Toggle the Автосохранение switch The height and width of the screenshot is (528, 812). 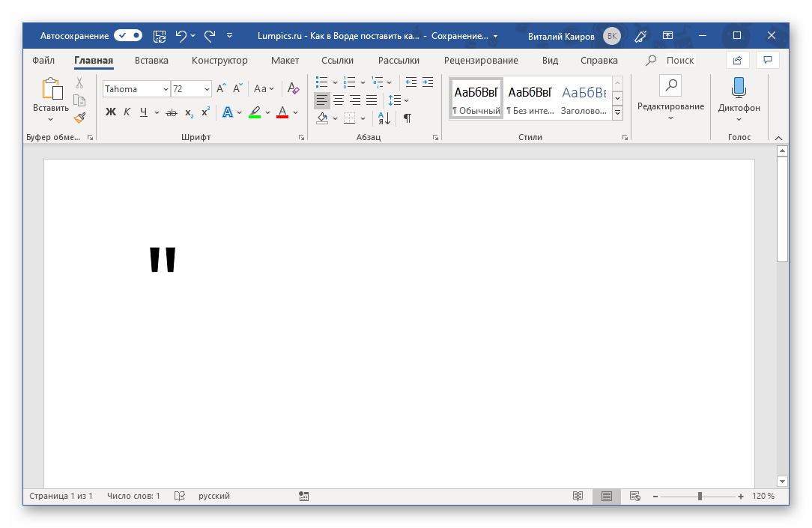point(128,35)
